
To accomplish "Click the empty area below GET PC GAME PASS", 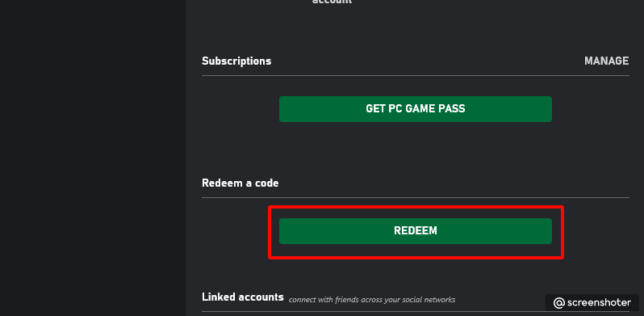I will coord(416,148).
